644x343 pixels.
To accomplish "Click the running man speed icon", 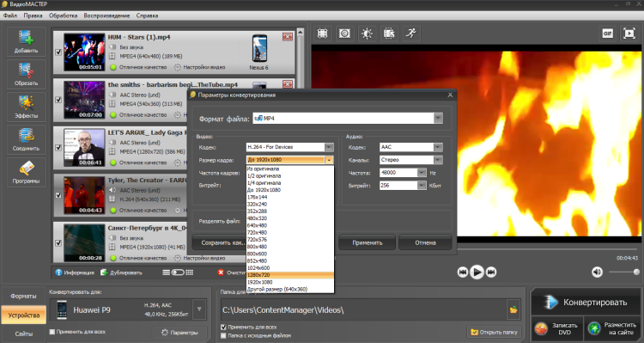I will pyautogui.click(x=411, y=34).
